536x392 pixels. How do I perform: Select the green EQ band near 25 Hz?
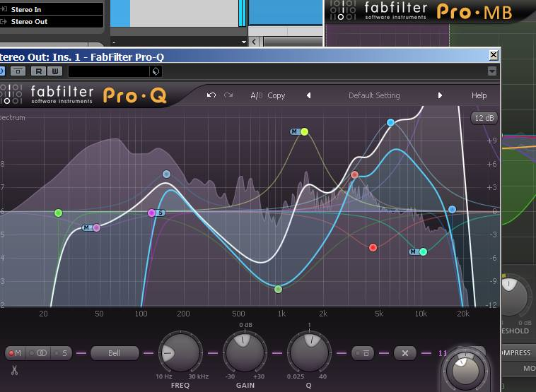(x=59, y=213)
